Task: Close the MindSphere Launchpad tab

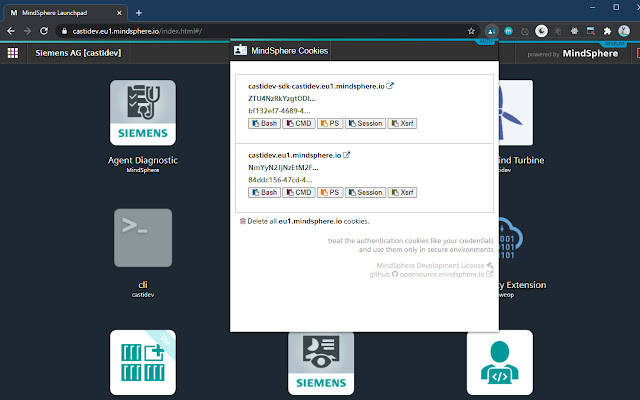Action: tap(119, 13)
